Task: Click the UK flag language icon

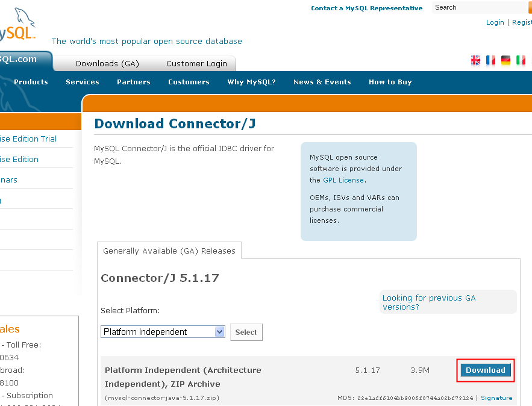Action: (475, 60)
